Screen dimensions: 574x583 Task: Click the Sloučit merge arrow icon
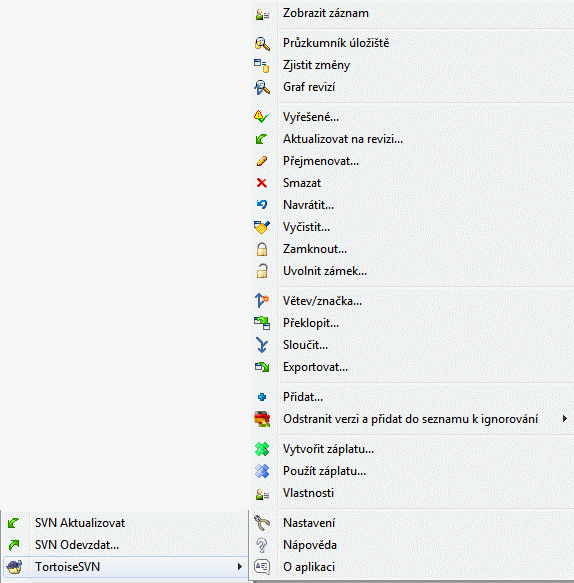262,345
